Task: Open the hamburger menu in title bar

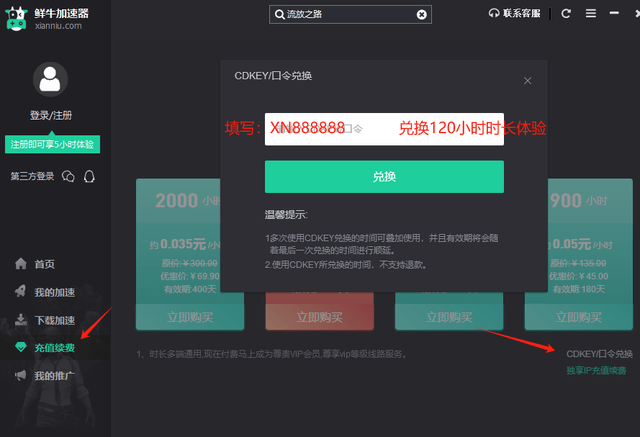Action: coord(591,14)
